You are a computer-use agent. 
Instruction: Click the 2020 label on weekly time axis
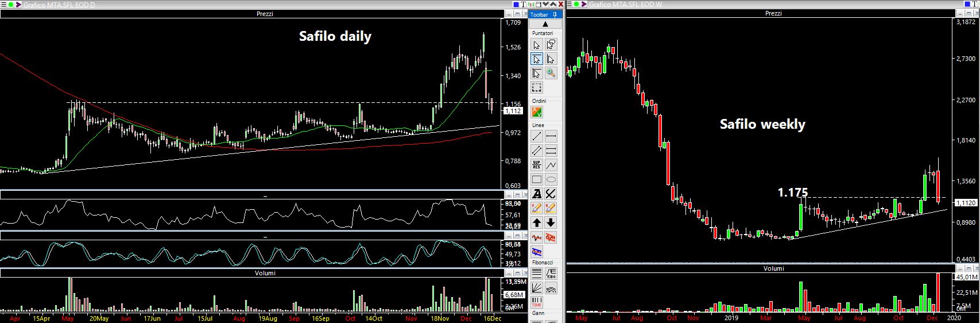pyautogui.click(x=954, y=317)
